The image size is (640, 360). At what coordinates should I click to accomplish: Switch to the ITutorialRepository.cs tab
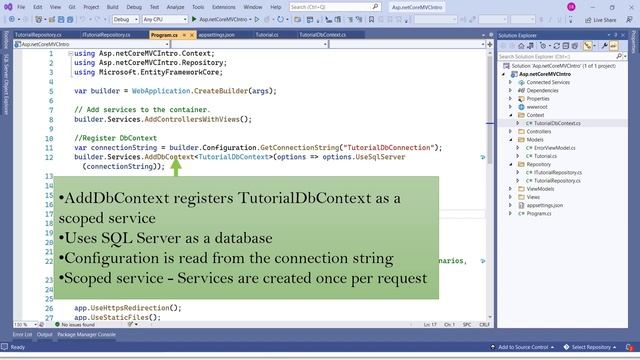[x=106, y=35]
